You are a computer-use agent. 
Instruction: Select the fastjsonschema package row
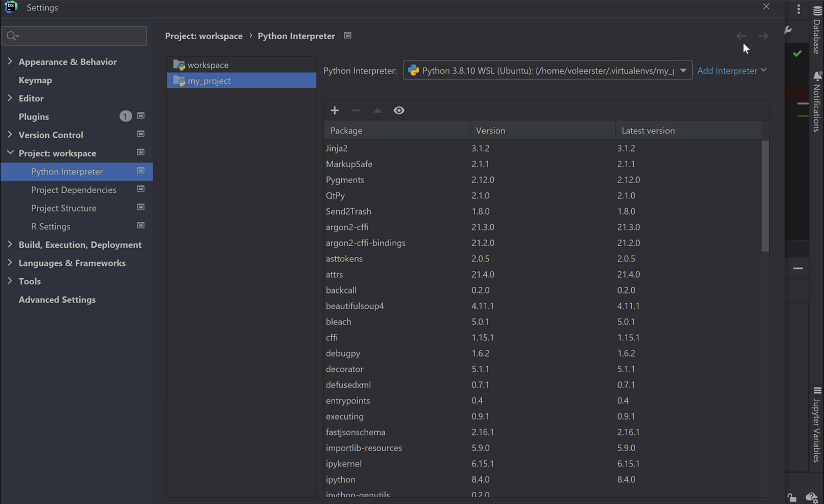point(543,432)
